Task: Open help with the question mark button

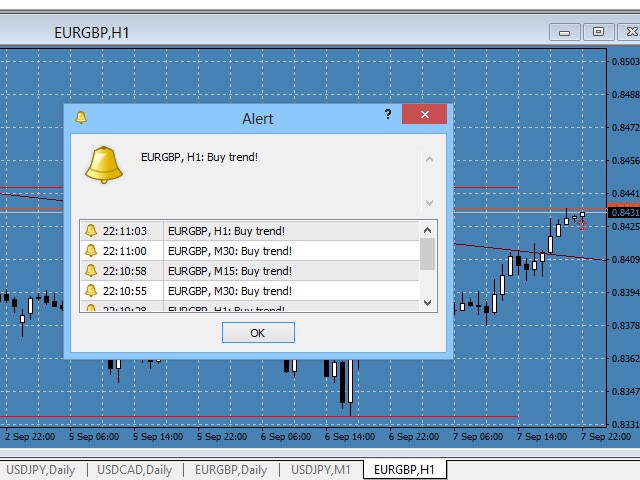Action: [x=388, y=115]
